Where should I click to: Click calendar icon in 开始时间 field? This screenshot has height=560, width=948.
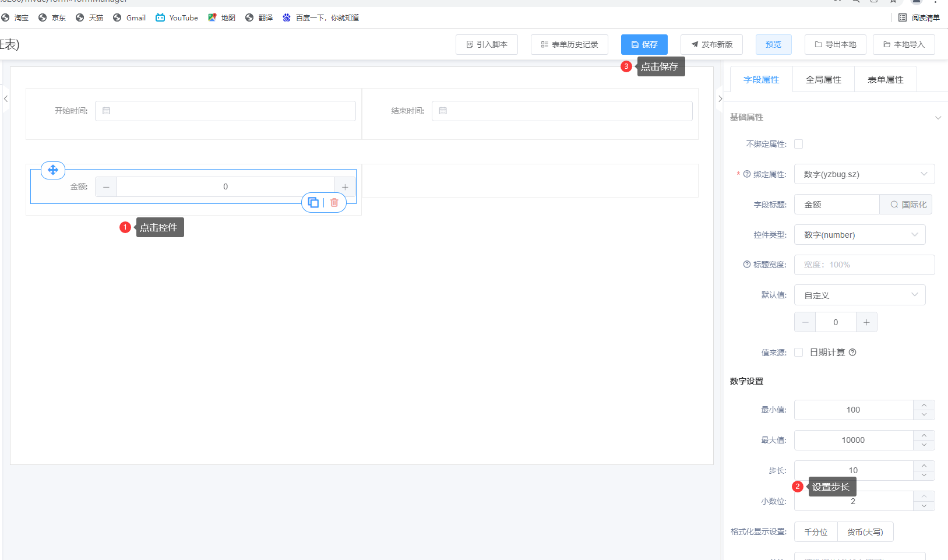[x=107, y=111]
